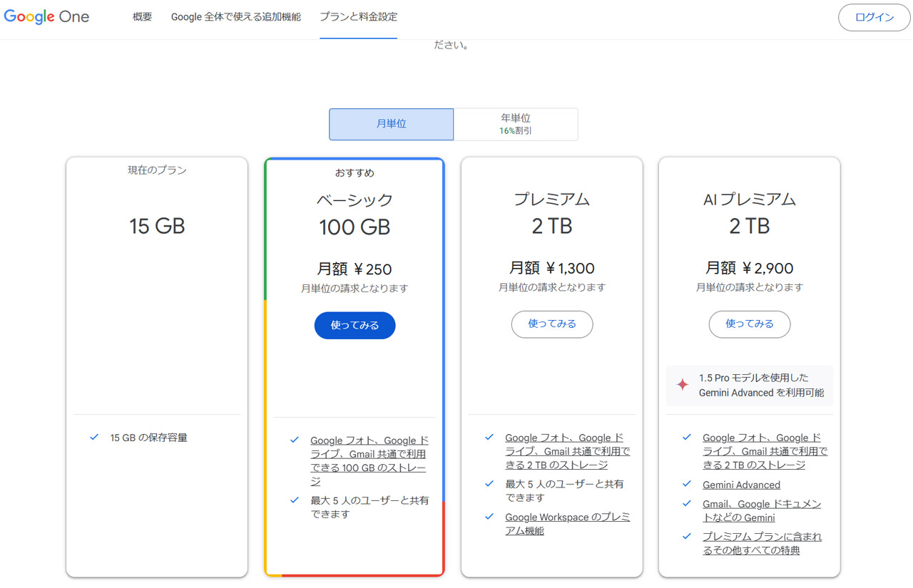Click 最大 5 人のユーザーと共有できます in ベーシック card
Viewport: 913px width, 588px height.
pyautogui.click(x=369, y=507)
